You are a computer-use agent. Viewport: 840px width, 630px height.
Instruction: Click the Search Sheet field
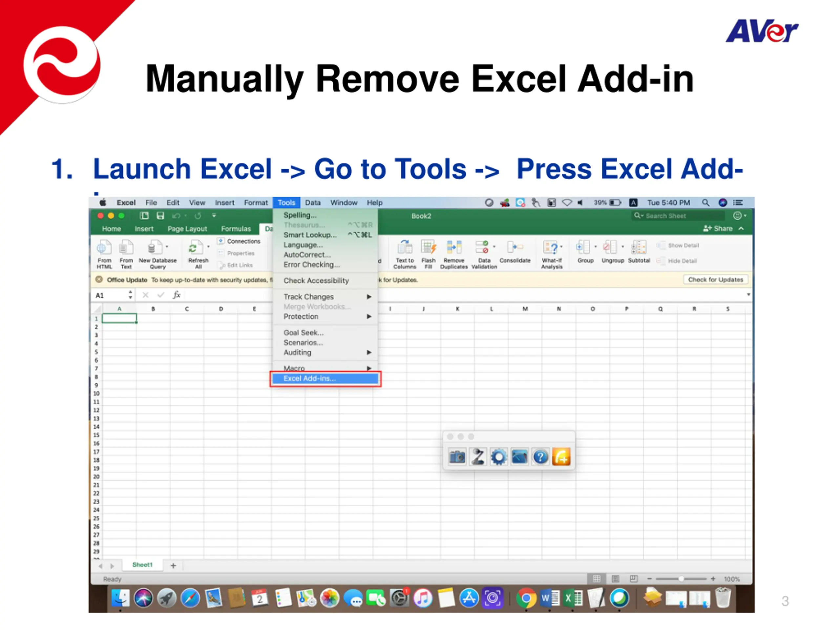678,216
